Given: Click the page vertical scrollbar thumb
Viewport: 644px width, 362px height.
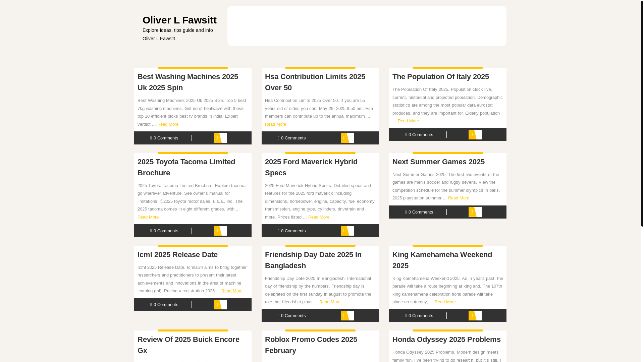Looking at the screenshot, I should (x=642, y=113).
